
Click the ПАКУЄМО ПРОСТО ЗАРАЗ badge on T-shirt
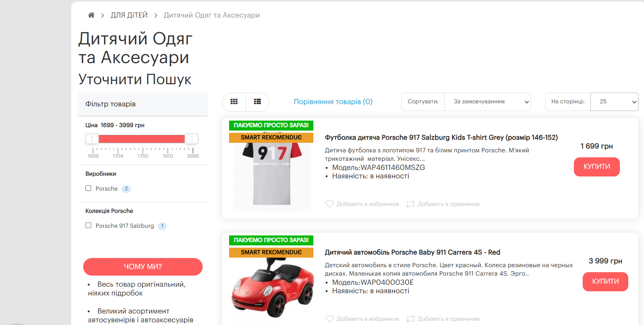[271, 125]
